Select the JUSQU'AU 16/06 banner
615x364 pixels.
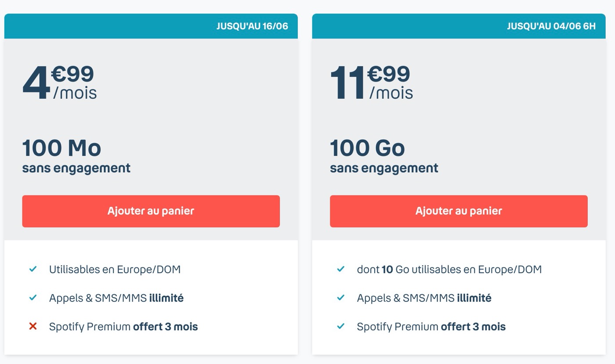151,26
